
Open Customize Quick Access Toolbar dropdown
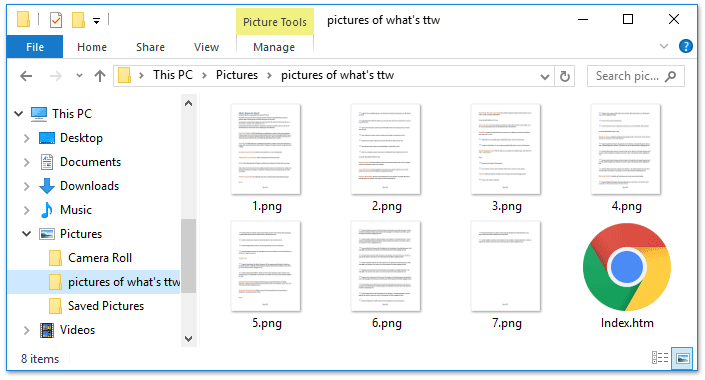(96, 21)
